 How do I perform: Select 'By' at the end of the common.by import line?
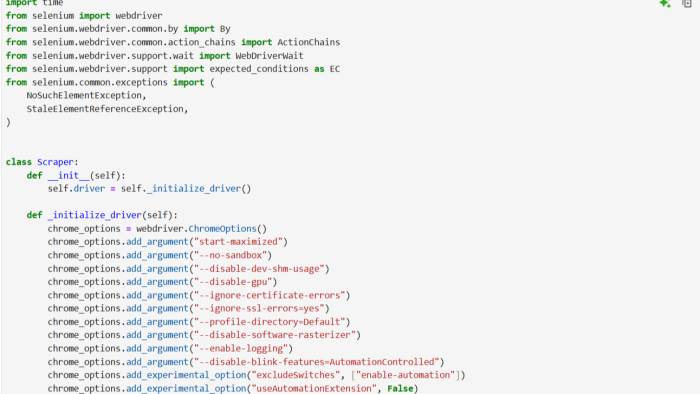pyautogui.click(x=225, y=29)
